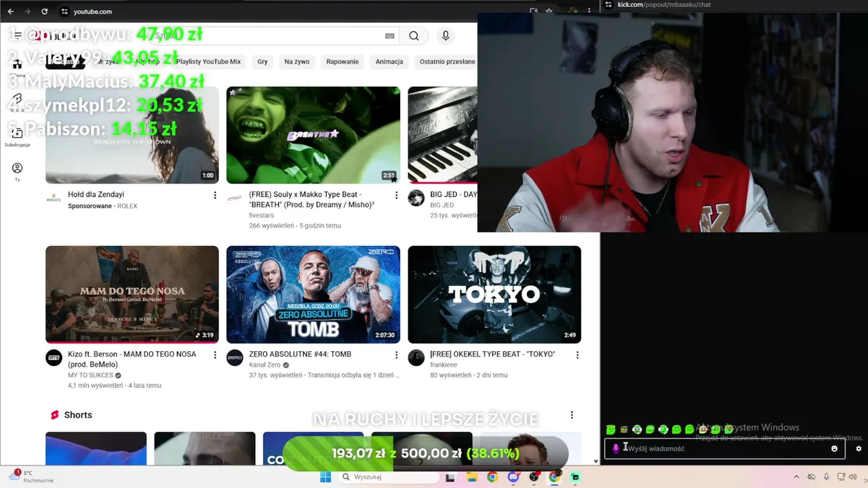Screen dimensions: 868x488
Task: Open options menu for OKEKEL TYPE BEAT
Action: (577, 354)
